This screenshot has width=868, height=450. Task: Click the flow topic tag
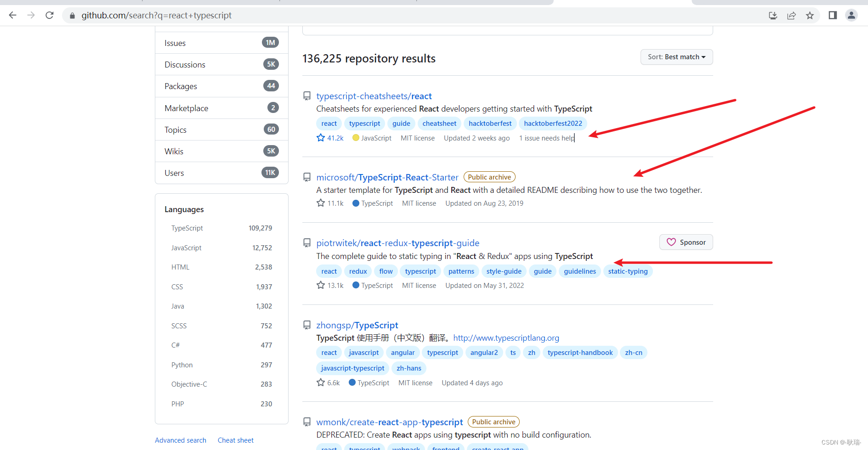(x=386, y=271)
